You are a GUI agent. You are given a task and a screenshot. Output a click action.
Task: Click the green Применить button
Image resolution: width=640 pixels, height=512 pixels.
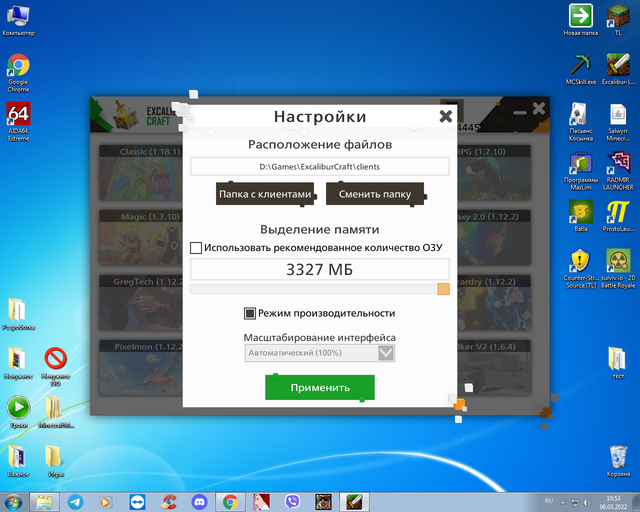tap(320, 387)
